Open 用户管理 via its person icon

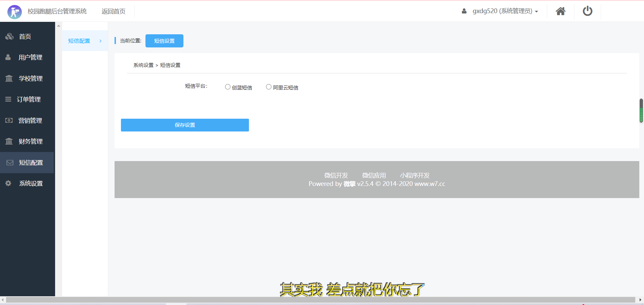point(8,57)
